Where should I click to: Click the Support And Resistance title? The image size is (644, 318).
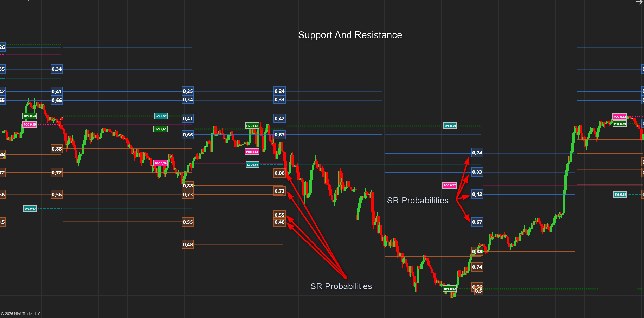350,35
